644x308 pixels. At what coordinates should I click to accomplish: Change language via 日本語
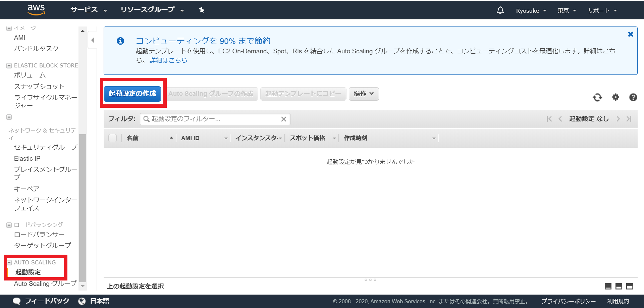tap(100, 301)
